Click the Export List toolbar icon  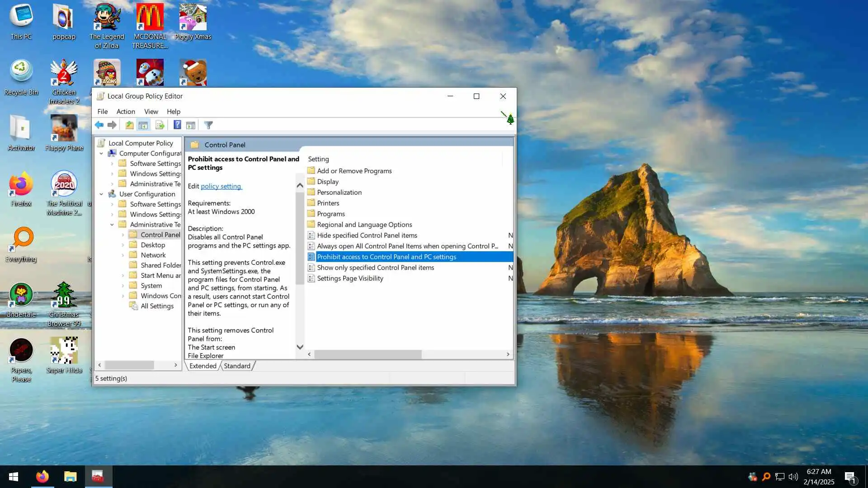(x=160, y=125)
